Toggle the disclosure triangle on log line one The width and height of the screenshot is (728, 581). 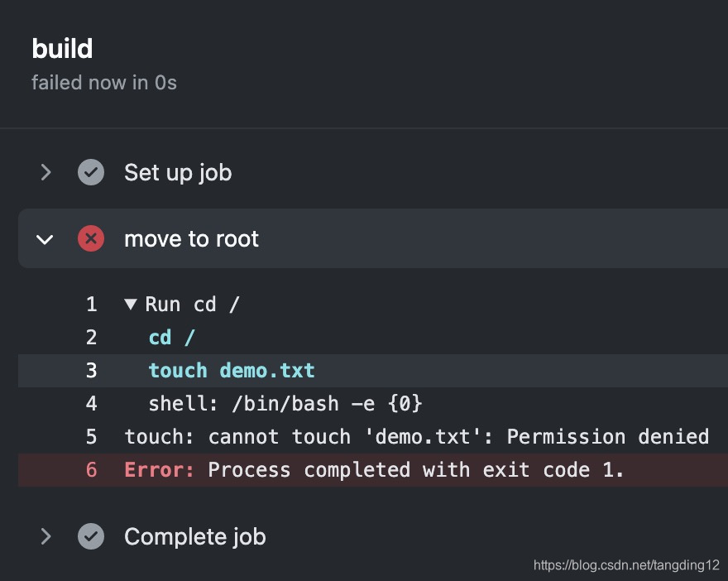[x=131, y=304]
